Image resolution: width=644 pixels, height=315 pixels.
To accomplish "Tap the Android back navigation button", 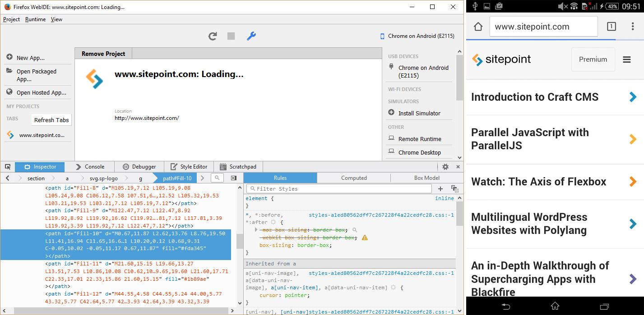I will coord(505,306).
